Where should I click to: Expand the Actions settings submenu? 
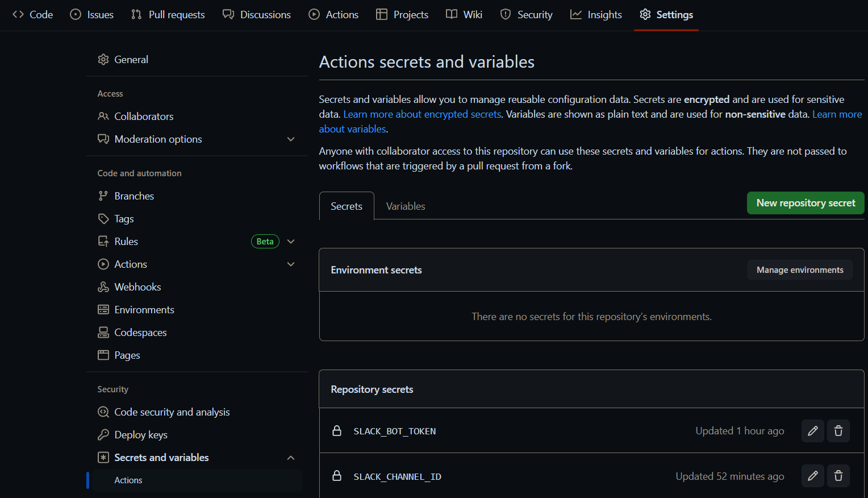pyautogui.click(x=291, y=264)
